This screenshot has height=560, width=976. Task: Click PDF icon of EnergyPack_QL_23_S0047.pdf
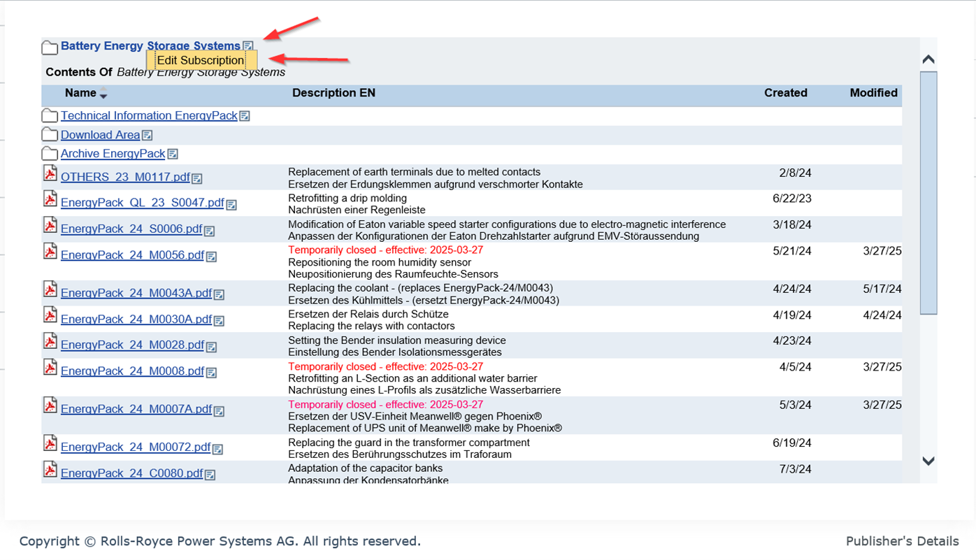click(x=50, y=199)
